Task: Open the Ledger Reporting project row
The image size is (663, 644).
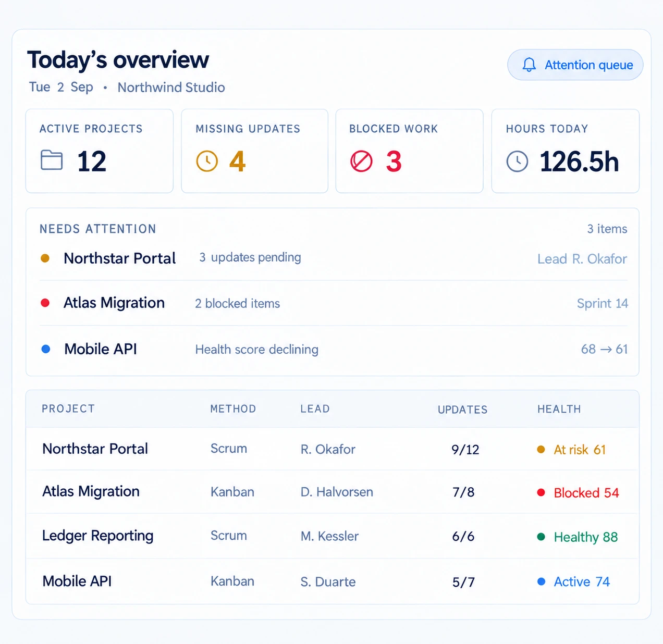Action: (333, 536)
